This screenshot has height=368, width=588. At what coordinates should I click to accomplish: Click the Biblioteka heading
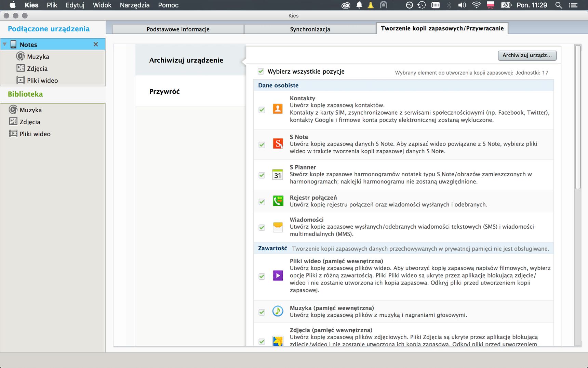[25, 94]
